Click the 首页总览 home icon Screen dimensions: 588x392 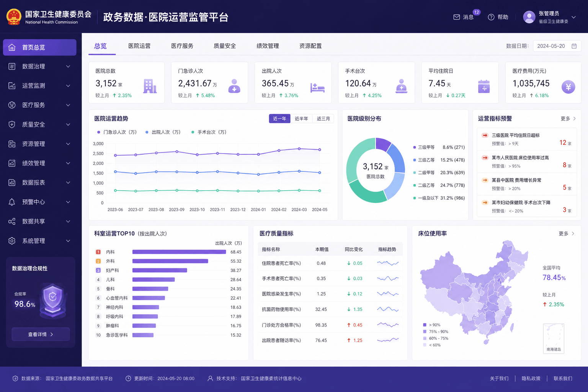coord(12,47)
